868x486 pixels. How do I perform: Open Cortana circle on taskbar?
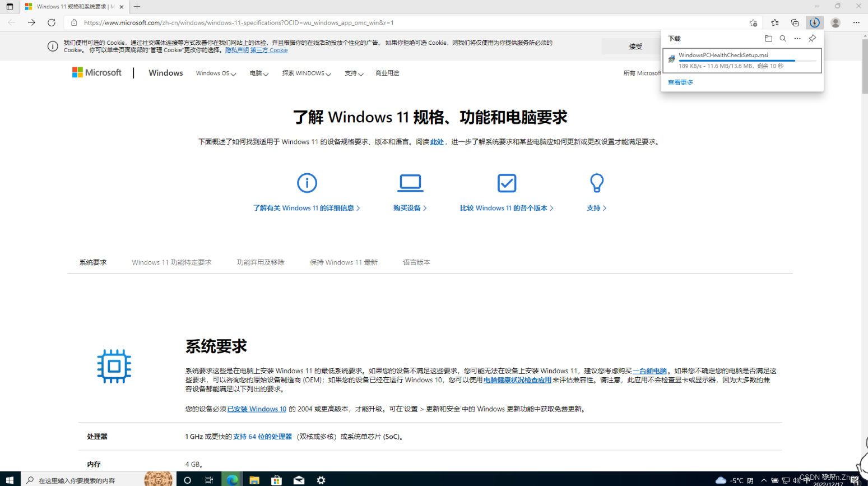point(187,480)
